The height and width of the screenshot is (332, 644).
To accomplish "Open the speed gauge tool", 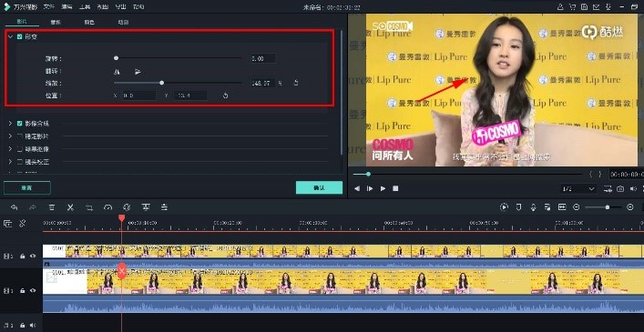I will 107,207.
